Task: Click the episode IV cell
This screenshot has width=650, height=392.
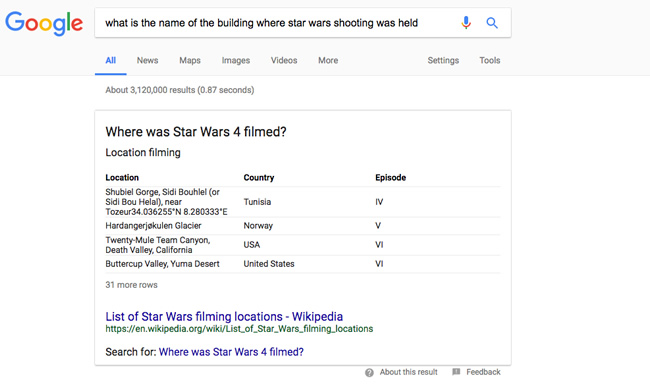Action: point(379,202)
